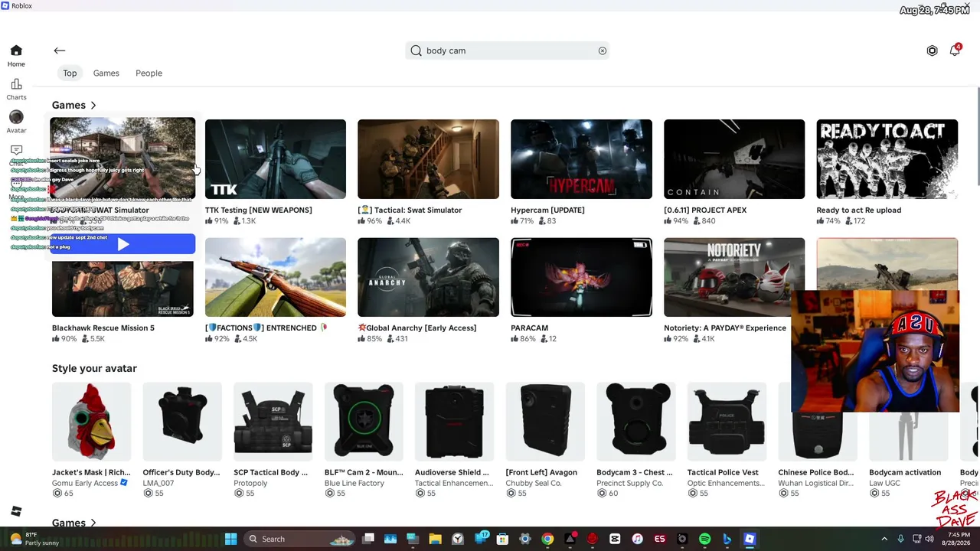
Task: Open the BLF Cam 2 avatar item
Action: click(364, 422)
